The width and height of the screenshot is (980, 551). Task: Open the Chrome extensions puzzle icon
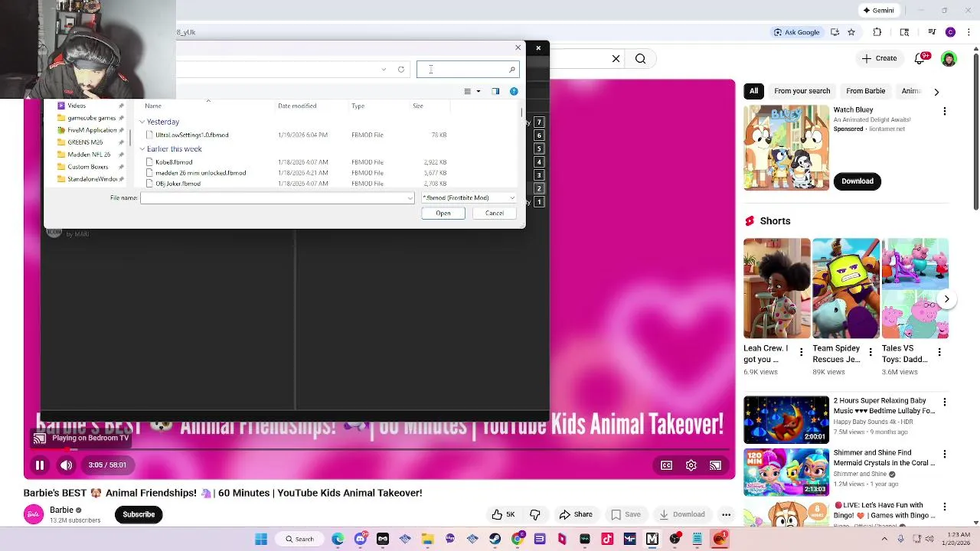click(x=877, y=32)
